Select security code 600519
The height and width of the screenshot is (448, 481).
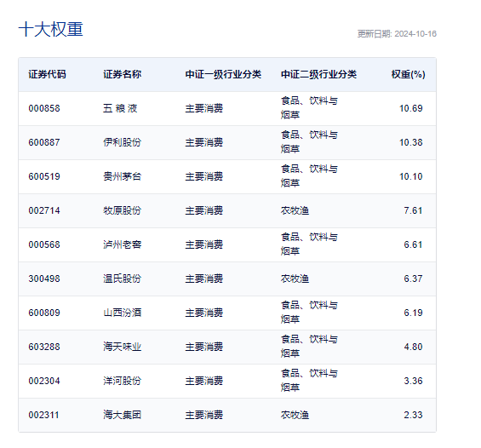pos(44,176)
